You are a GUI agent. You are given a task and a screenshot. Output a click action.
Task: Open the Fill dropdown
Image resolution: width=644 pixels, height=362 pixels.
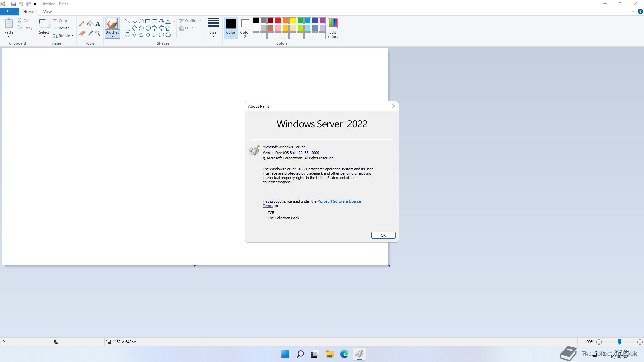186,28
